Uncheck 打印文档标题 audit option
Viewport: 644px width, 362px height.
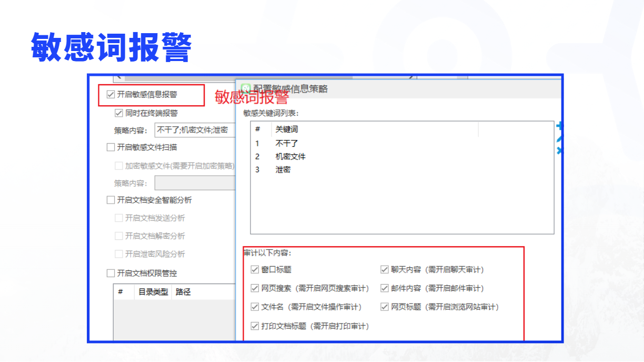coord(255,326)
